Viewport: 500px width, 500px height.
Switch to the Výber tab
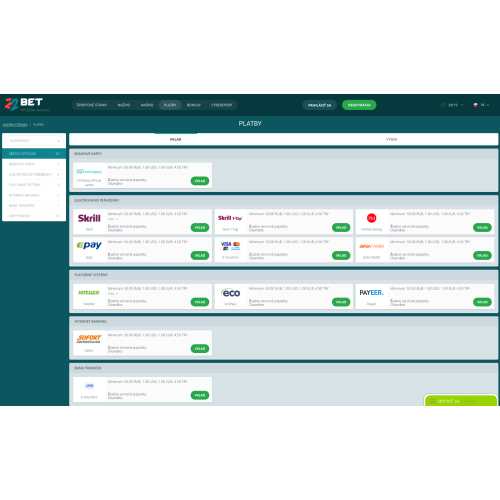[x=391, y=139]
